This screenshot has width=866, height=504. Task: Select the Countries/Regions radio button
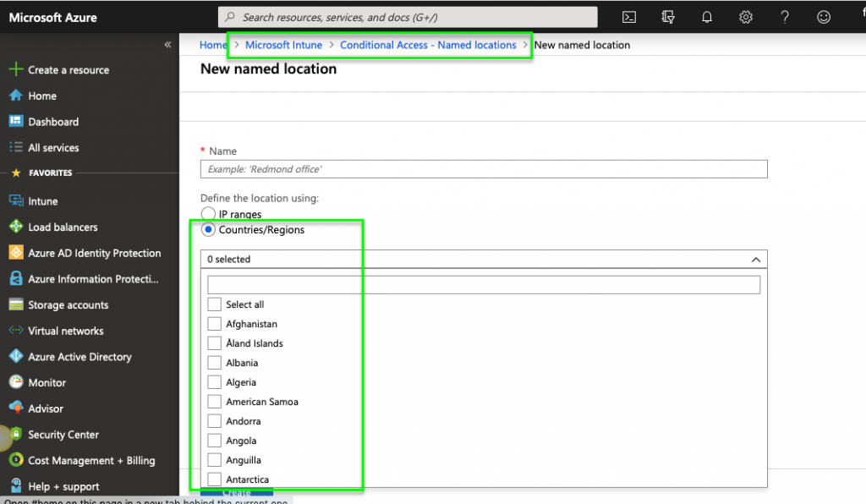[208, 230]
